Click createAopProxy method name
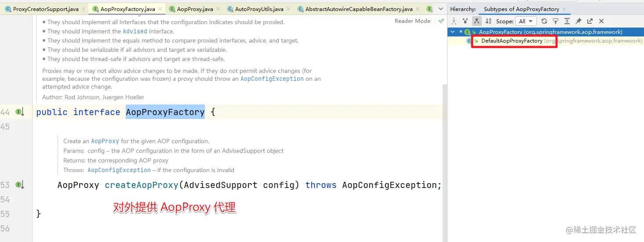 (x=142, y=185)
